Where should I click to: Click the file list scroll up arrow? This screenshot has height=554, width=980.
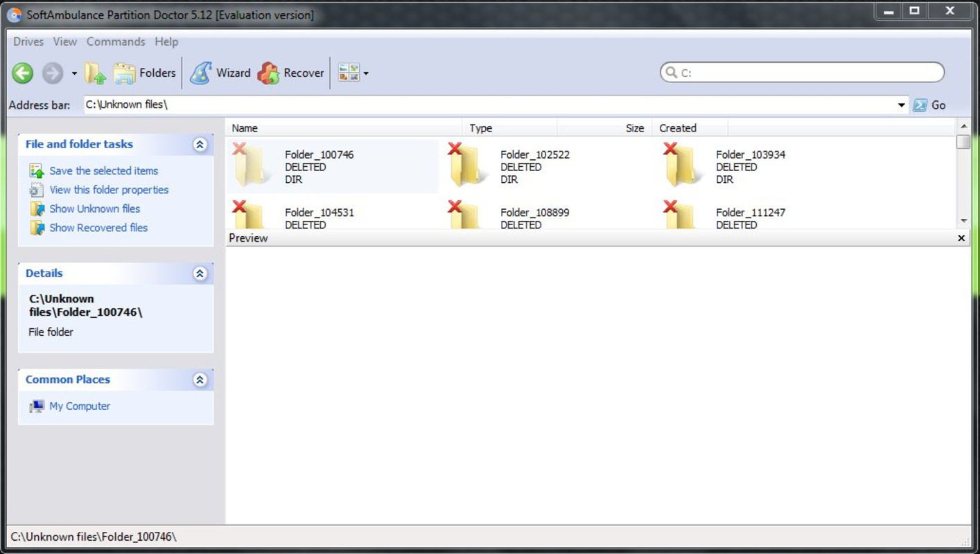[x=963, y=127]
